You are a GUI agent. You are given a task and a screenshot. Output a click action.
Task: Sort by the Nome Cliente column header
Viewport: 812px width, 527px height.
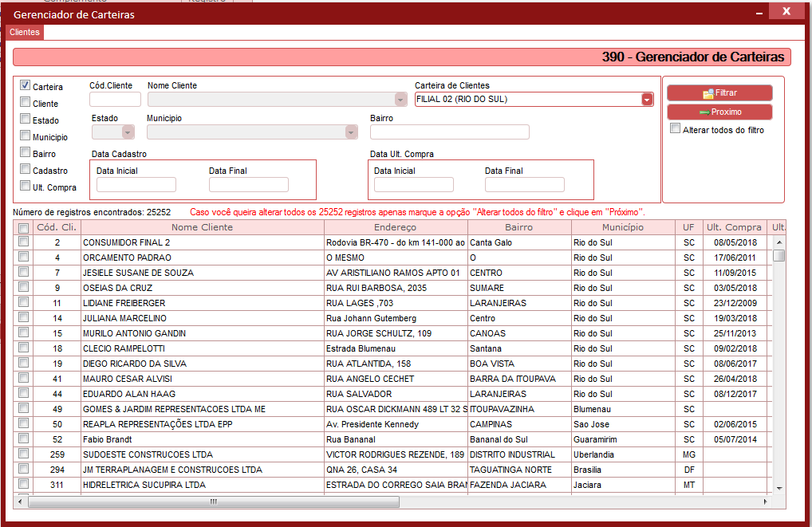(203, 227)
